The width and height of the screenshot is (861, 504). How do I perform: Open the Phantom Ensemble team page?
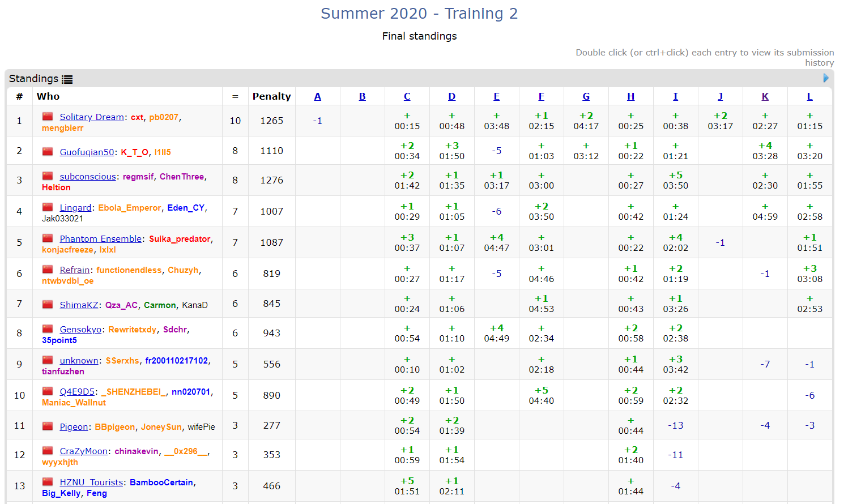click(x=101, y=239)
